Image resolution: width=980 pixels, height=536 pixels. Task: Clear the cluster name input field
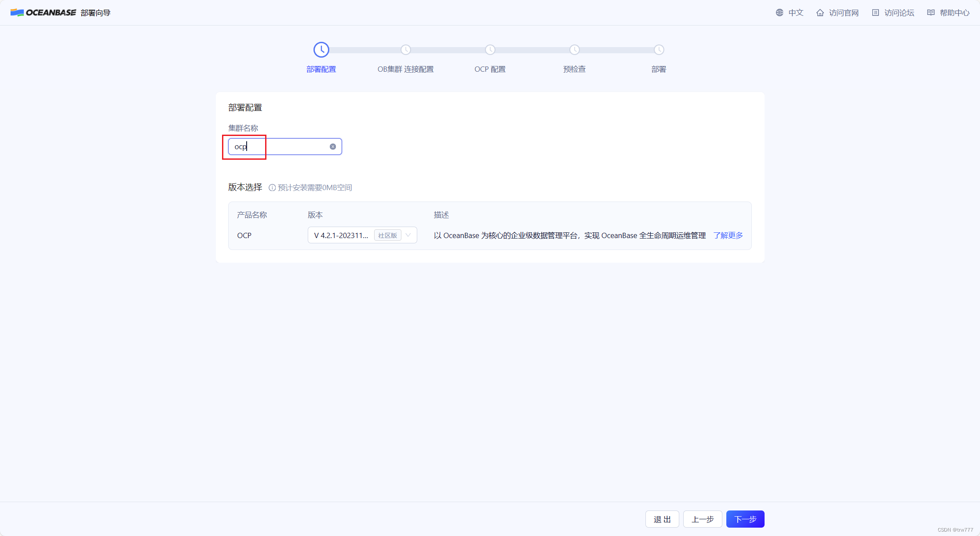click(x=333, y=147)
